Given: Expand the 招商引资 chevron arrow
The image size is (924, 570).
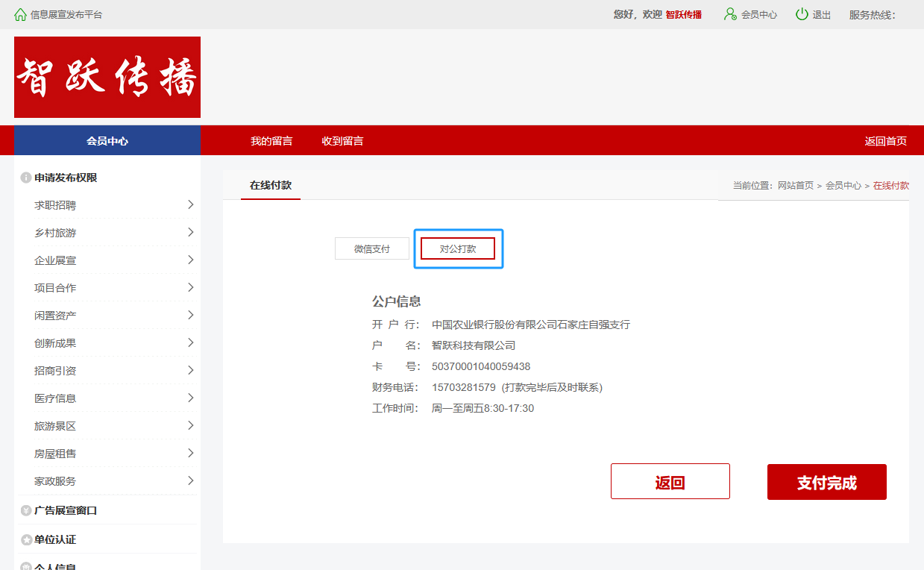Looking at the screenshot, I should (x=190, y=370).
